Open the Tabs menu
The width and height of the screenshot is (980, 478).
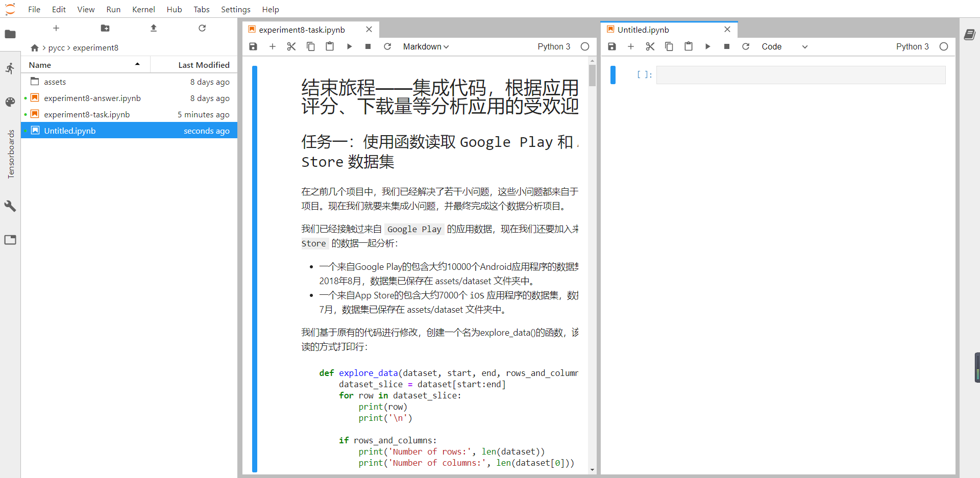[x=202, y=9]
